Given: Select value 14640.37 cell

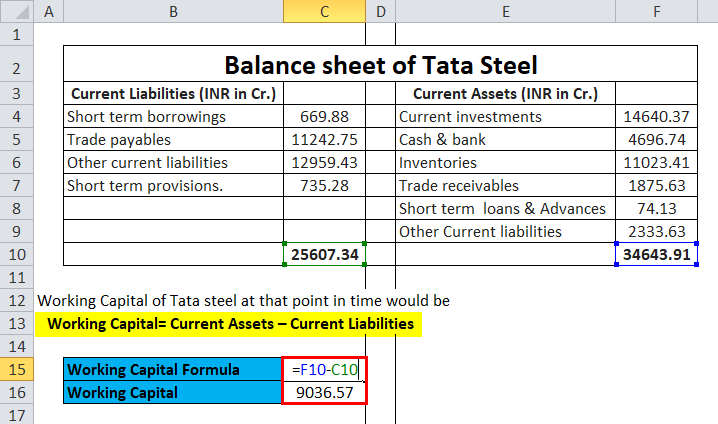Looking at the screenshot, I should tap(657, 116).
